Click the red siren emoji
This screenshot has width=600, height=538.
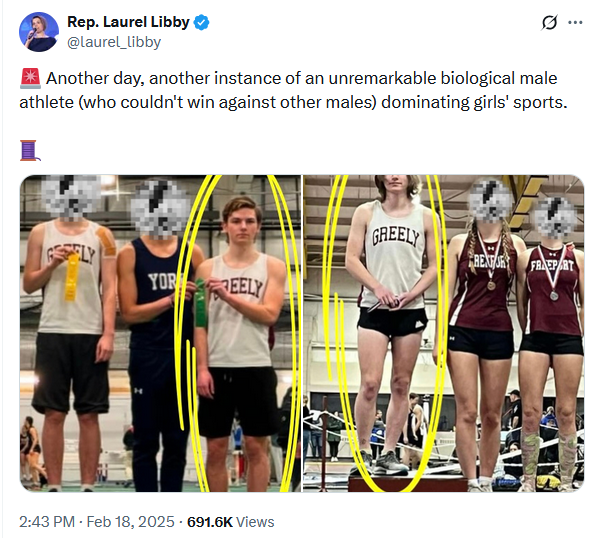pos(29,78)
